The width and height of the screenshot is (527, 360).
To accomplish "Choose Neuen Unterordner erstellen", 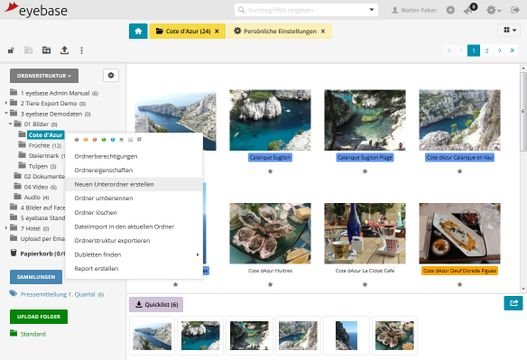I will click(134, 184).
